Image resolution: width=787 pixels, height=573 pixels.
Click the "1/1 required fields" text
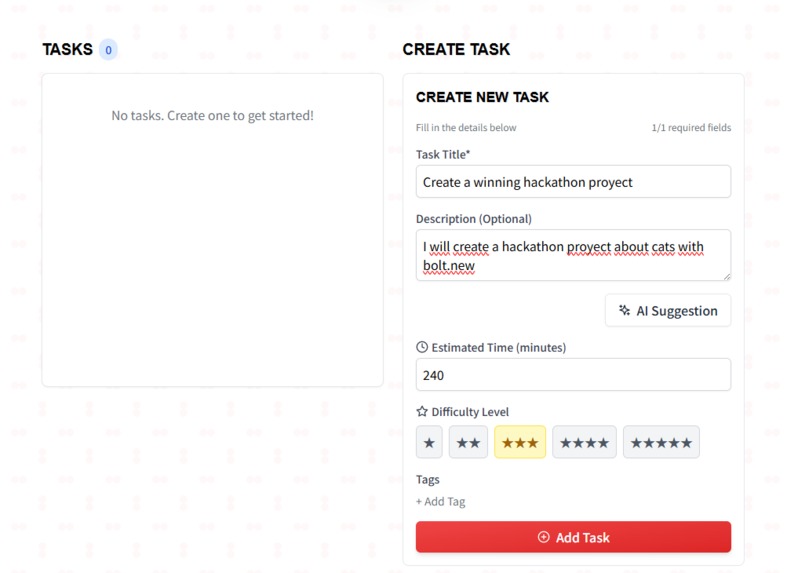pos(691,127)
